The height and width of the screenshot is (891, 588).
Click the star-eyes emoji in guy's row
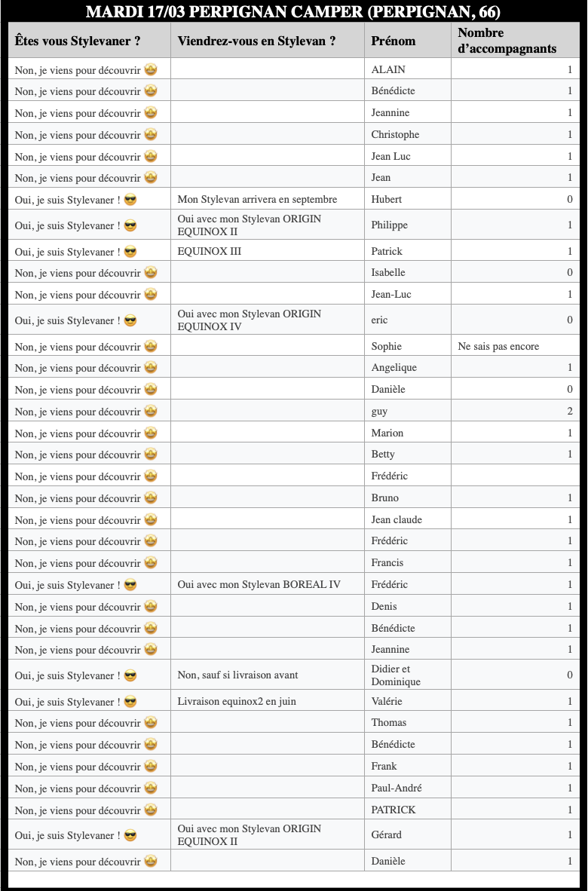151,412
